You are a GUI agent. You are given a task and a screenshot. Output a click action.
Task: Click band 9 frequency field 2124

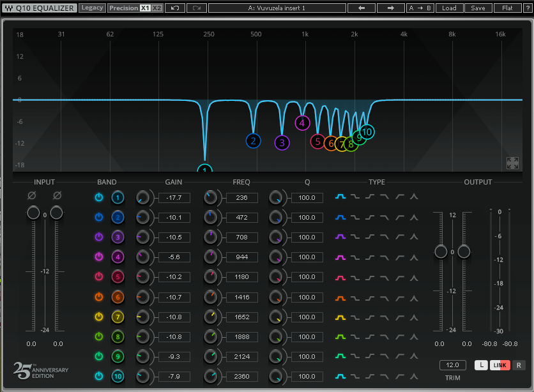[242, 357]
